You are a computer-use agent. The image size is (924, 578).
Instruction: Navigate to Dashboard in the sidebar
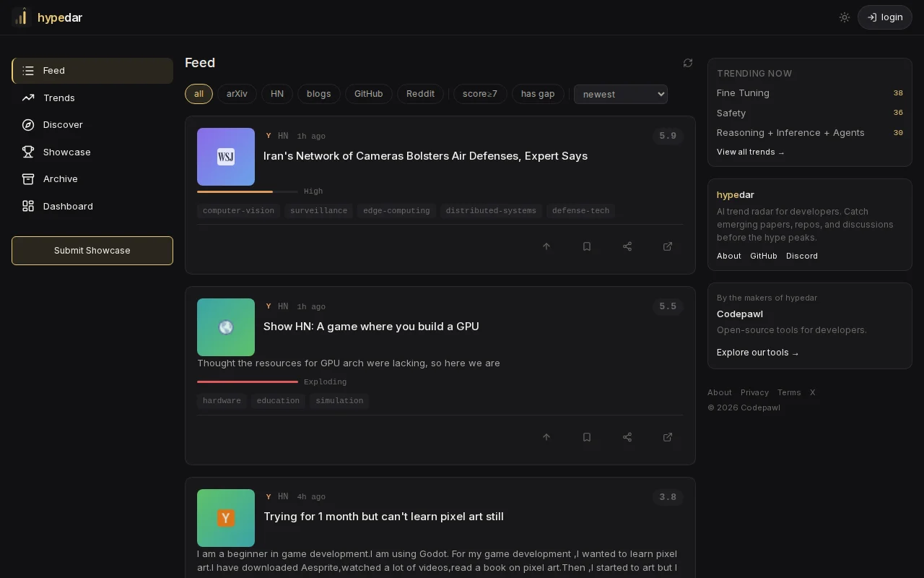coord(92,206)
